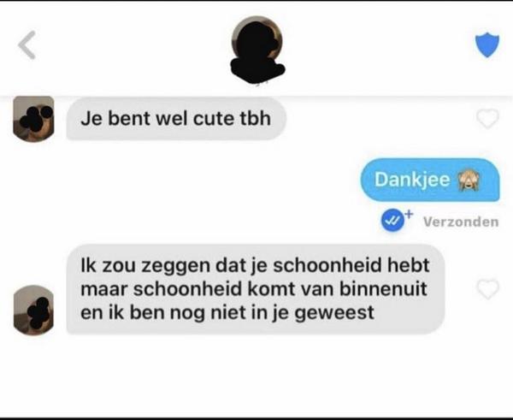Select the "Je bent wel cute tbh" bubble
The width and height of the screenshot is (513, 420).
176,119
